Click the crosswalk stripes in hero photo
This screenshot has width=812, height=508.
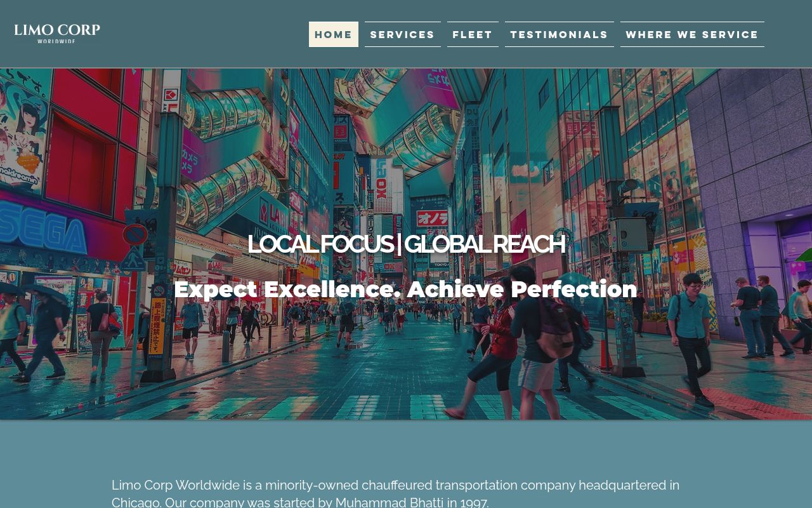point(406,407)
